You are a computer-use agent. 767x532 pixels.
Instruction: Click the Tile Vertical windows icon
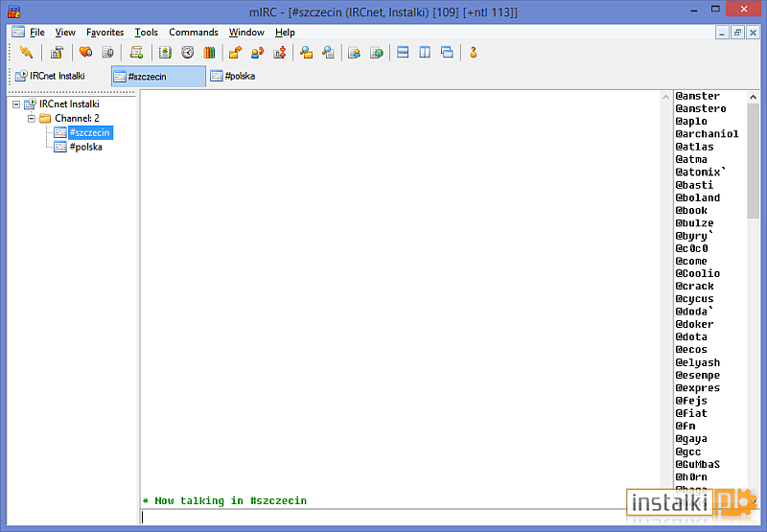(x=425, y=53)
